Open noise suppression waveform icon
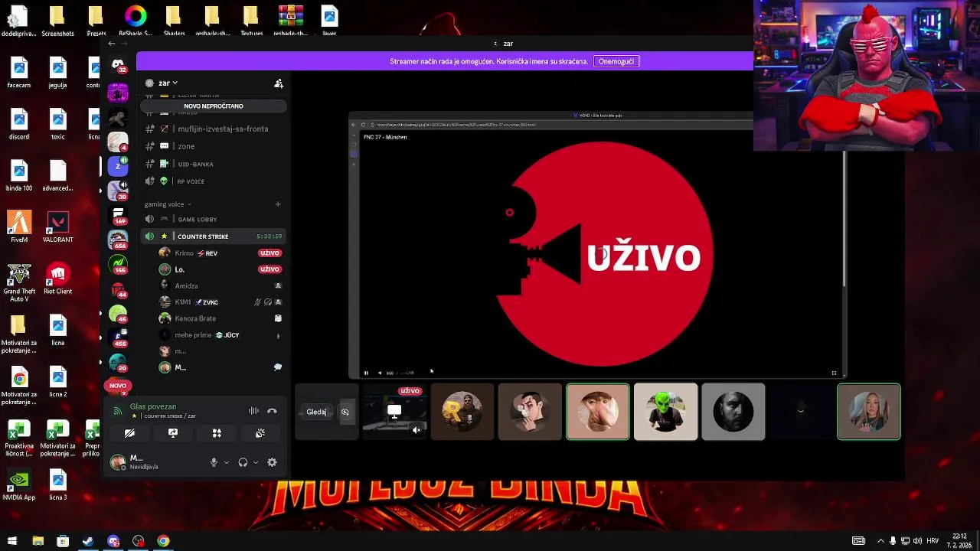 [x=253, y=411]
